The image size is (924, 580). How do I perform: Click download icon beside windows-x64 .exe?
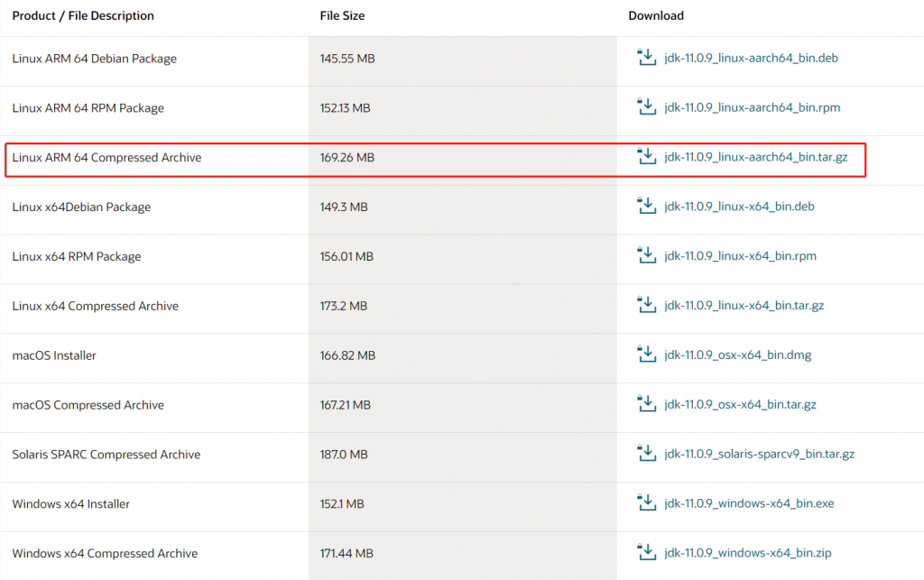[646, 504]
